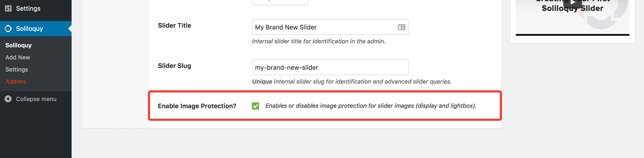Screen dimensions: 644x158
Task: Click the 'Enable Image Protection?' label text
Action: [197, 106]
